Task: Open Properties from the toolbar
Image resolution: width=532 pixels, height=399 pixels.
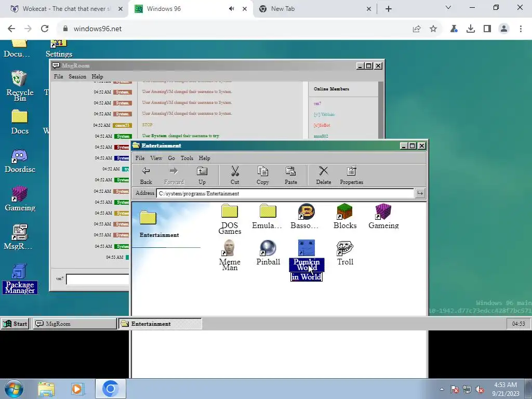Action: click(352, 176)
